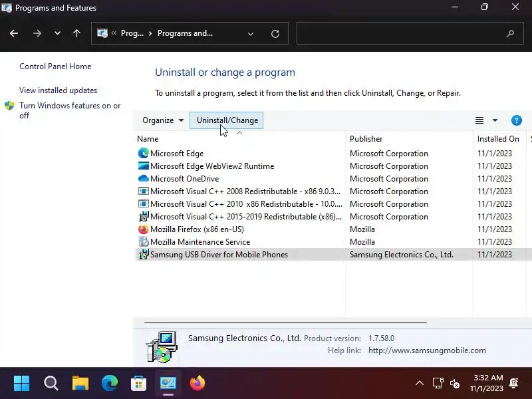Image resolution: width=532 pixels, height=399 pixels.
Task: Open recent locations dropdown chevron
Action: pyautogui.click(x=57, y=33)
